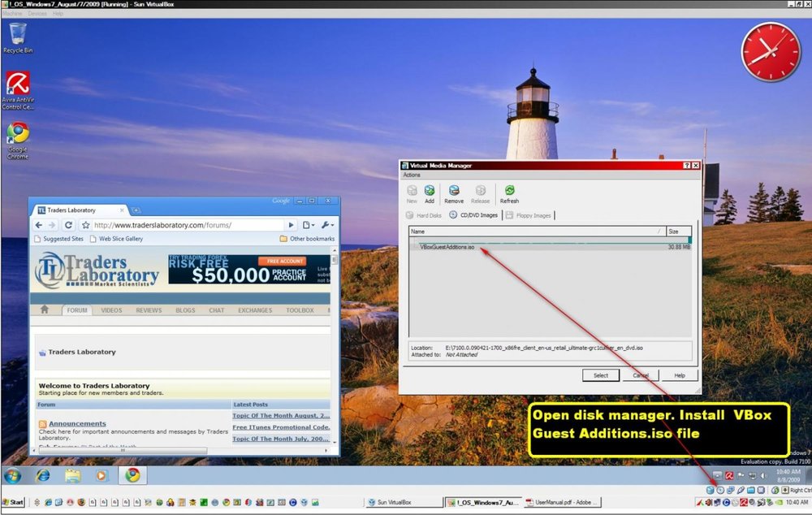Click the guest system tray volume icon
812x515 pixels.
[x=762, y=475]
